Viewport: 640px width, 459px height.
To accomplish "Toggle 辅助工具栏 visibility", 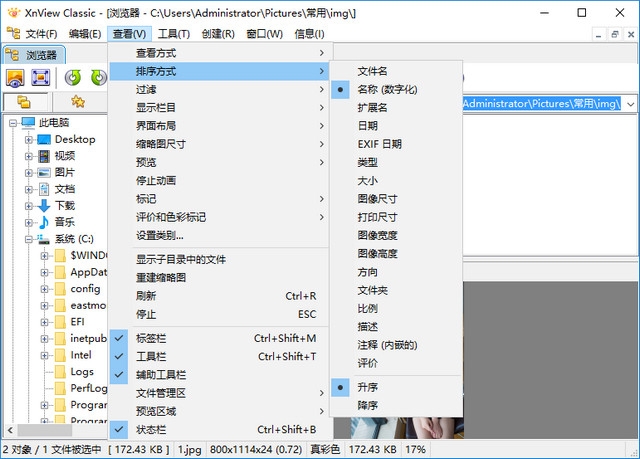I will (218, 375).
